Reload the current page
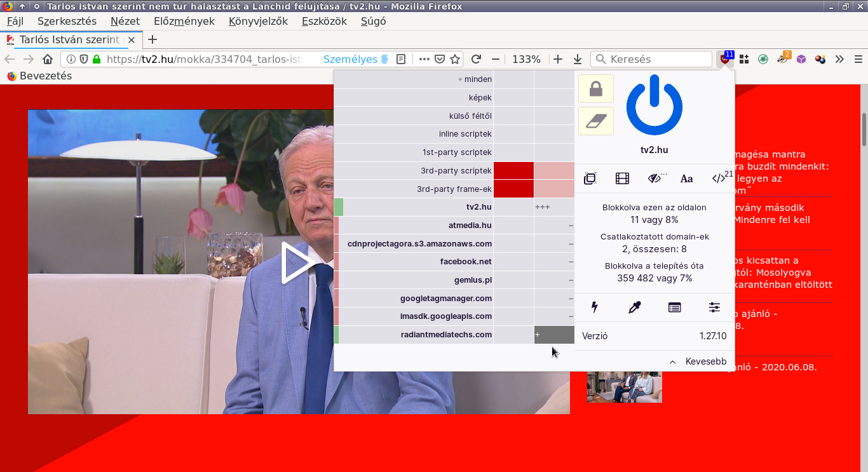868x472 pixels. (476, 59)
